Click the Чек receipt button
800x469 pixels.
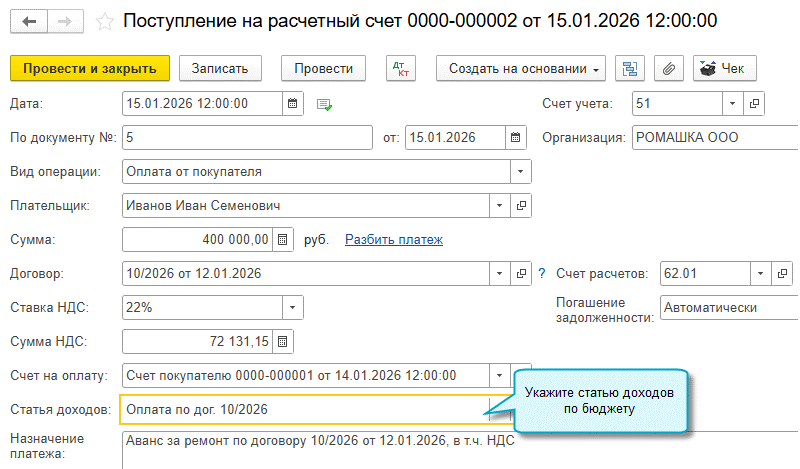coord(724,68)
